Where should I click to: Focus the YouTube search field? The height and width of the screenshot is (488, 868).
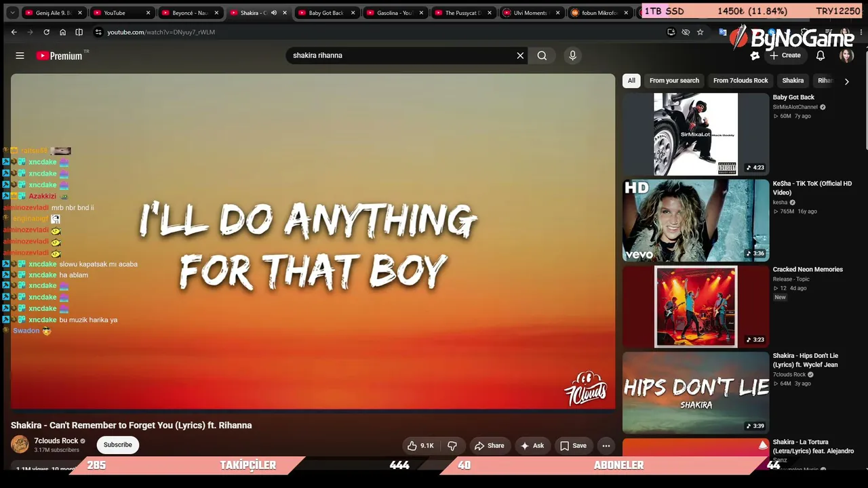pos(400,56)
